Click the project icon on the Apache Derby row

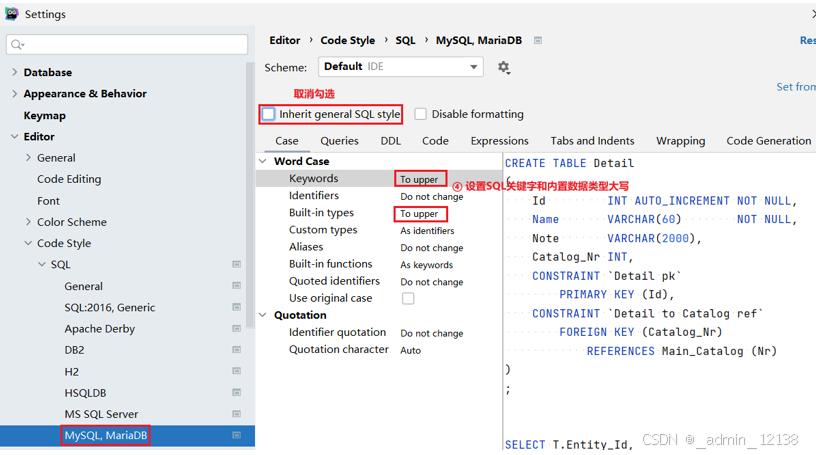click(236, 328)
